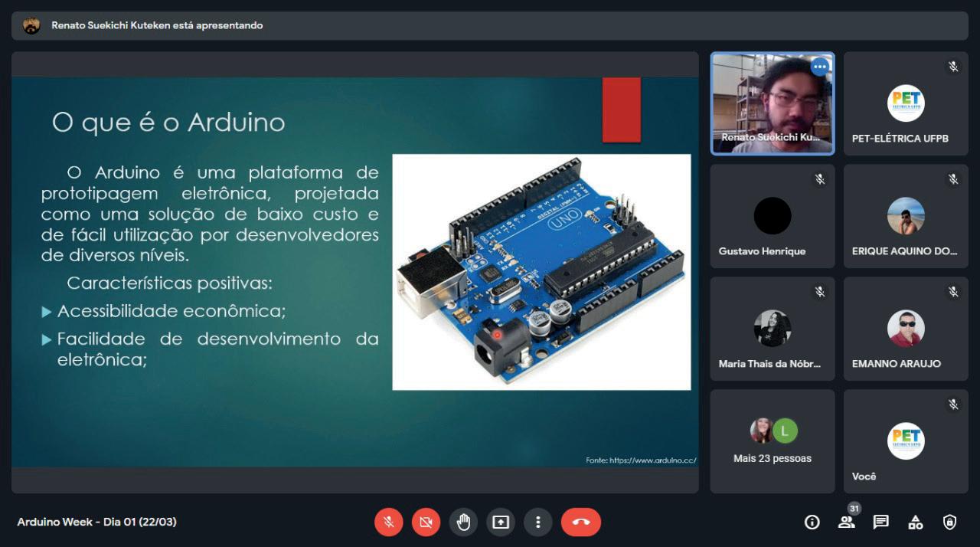980x547 pixels.
Task: Select Renato Suekichi video tile
Action: 773,103
